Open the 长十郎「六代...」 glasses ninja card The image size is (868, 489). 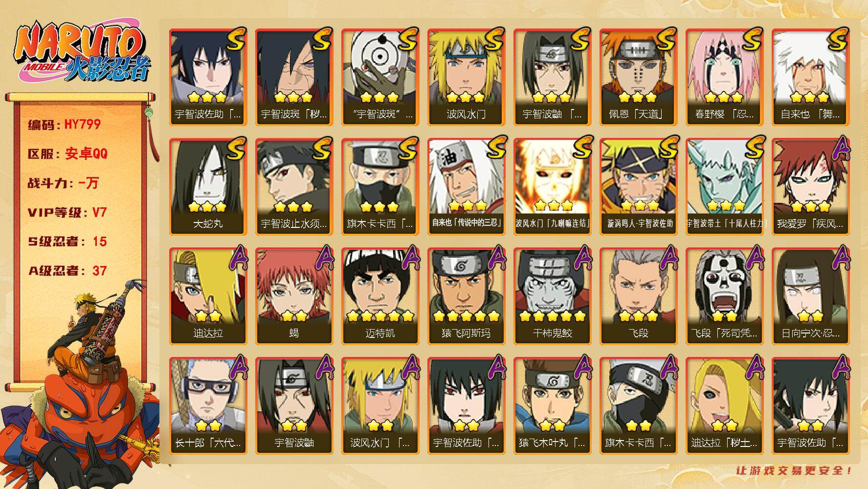coord(208,405)
